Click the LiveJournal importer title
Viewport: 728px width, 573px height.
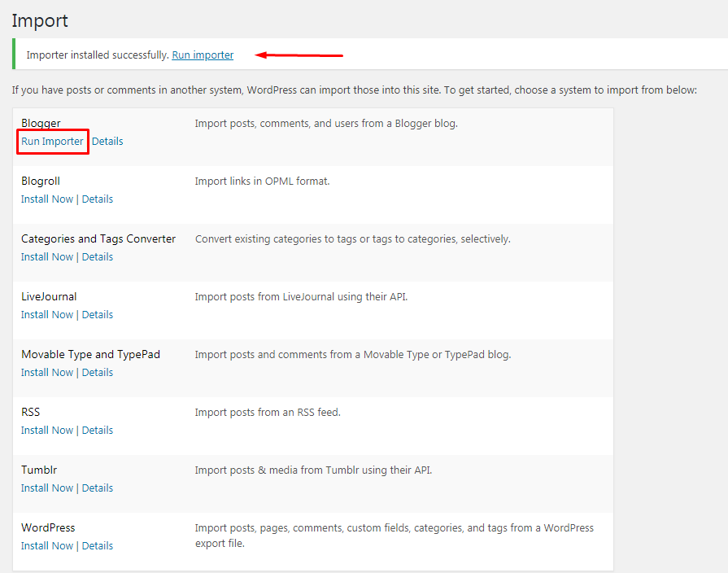pos(49,296)
